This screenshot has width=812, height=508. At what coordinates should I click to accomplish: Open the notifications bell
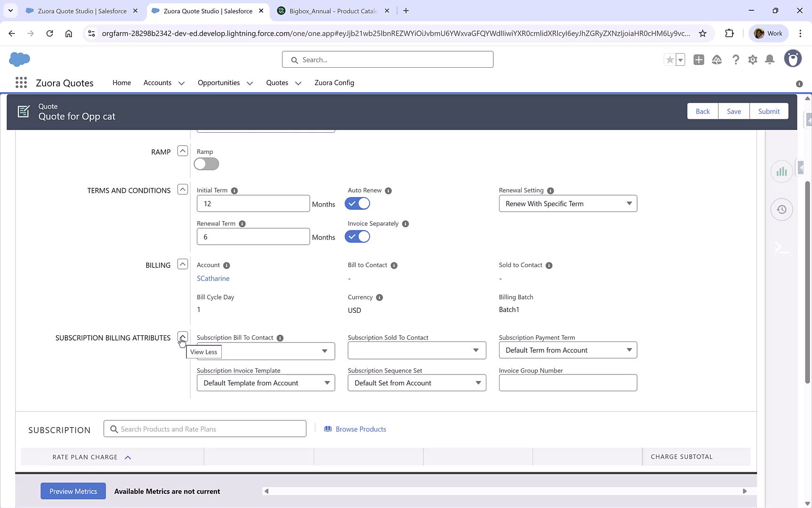[x=770, y=60]
